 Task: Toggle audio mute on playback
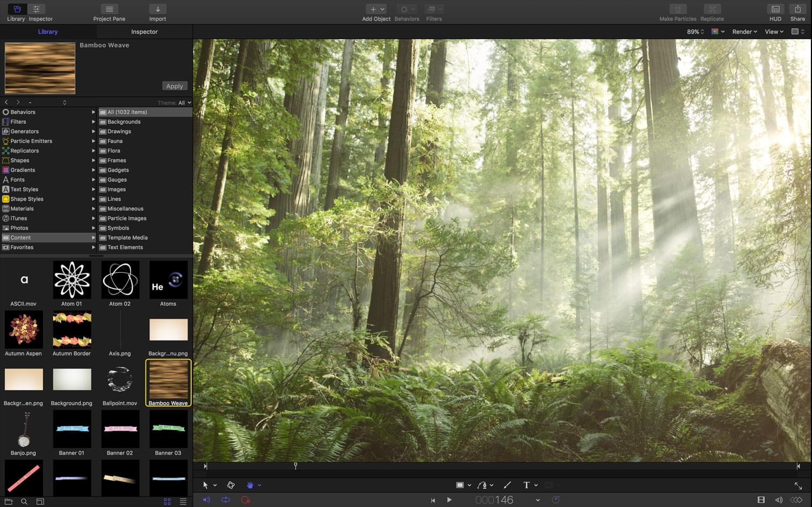(x=206, y=500)
